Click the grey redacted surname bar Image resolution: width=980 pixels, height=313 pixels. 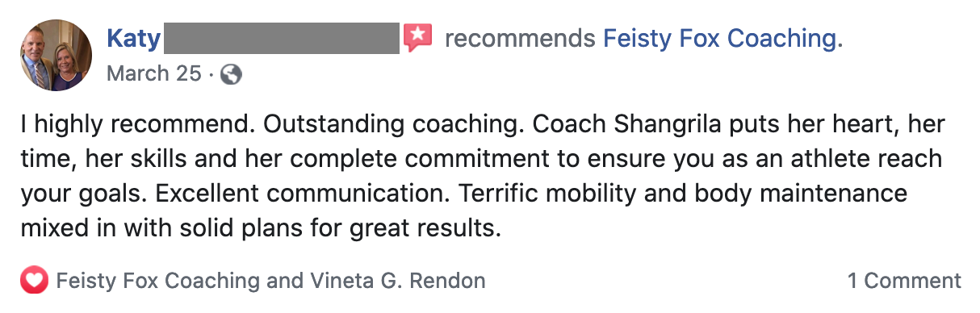(x=281, y=39)
